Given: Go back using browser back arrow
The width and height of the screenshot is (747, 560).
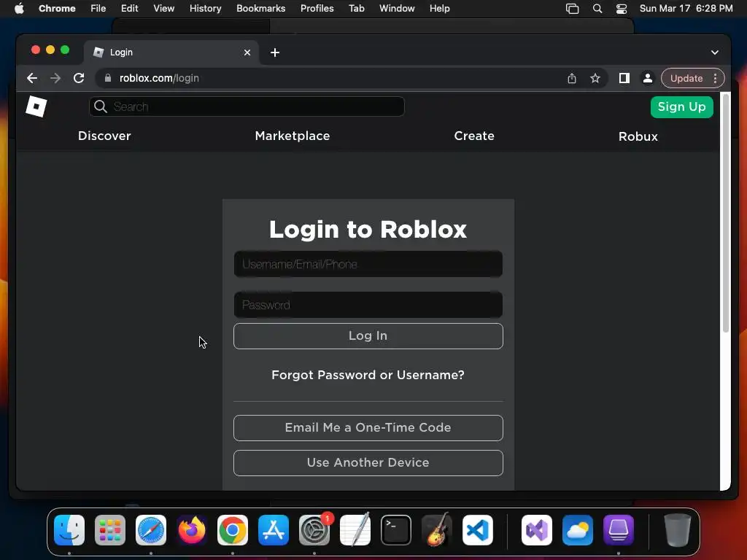Looking at the screenshot, I should coord(32,78).
